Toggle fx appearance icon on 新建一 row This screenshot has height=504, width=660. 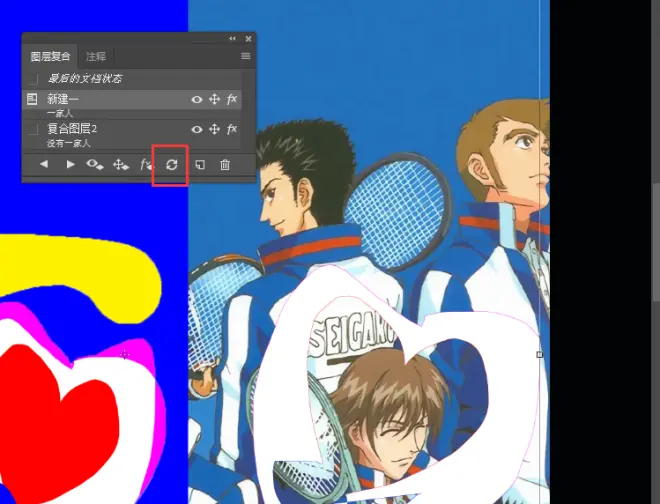[232, 99]
